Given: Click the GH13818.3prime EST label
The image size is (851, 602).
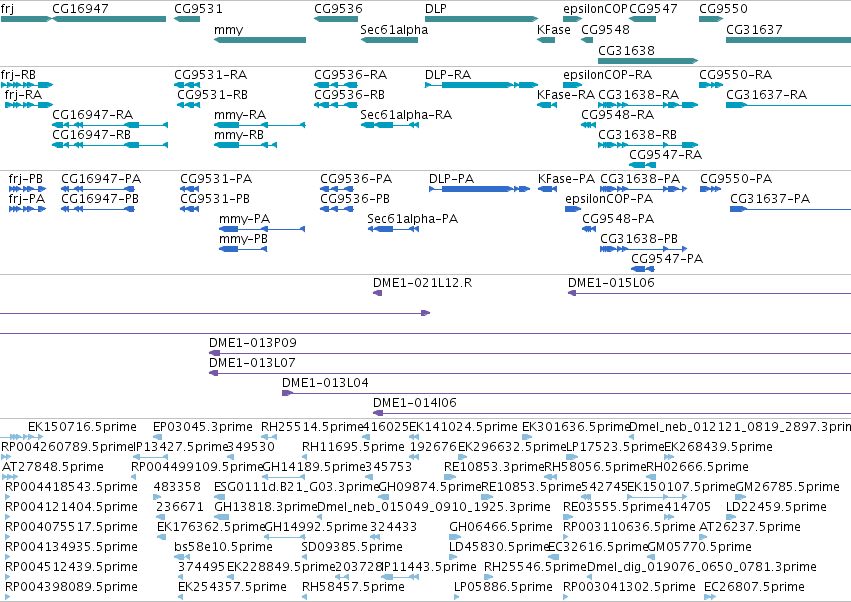Looking at the screenshot, I should pos(265,507).
